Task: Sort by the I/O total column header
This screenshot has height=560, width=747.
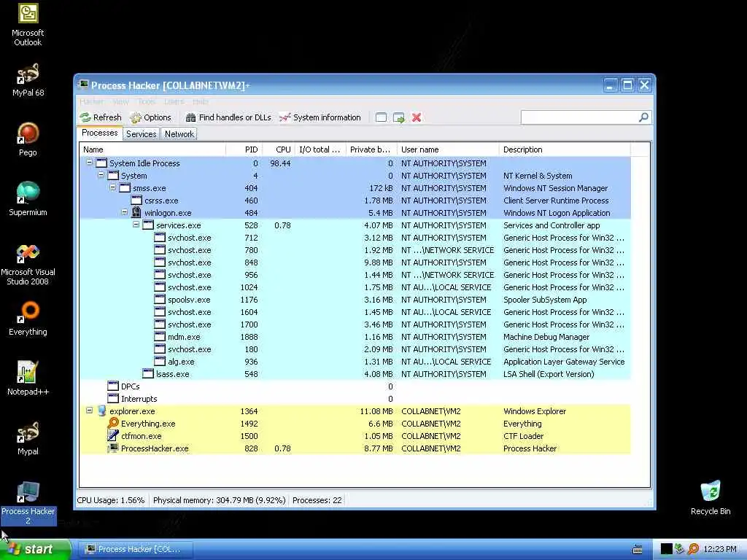Action: [x=320, y=149]
